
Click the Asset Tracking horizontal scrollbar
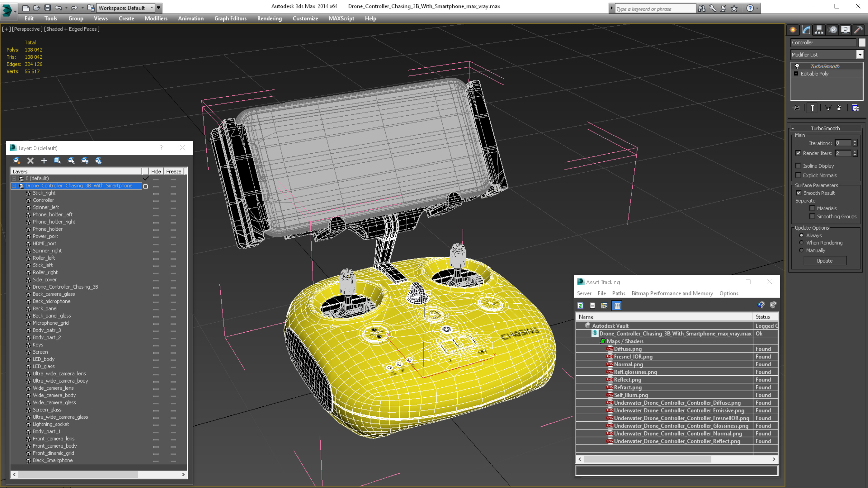point(677,459)
